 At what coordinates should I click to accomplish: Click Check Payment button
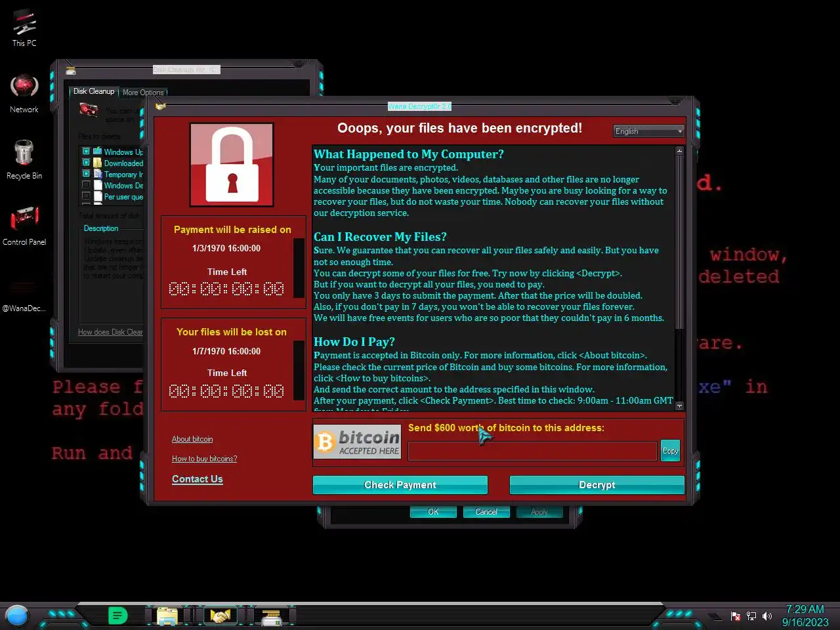point(400,485)
